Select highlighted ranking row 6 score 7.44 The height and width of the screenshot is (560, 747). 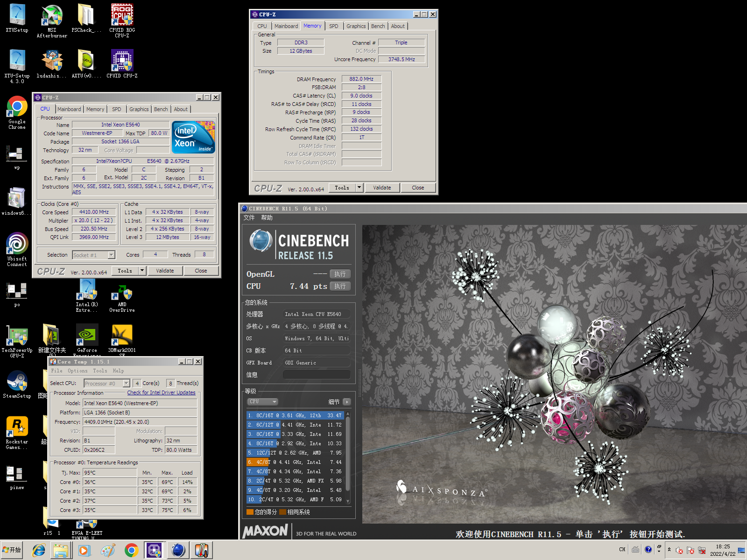point(295,462)
